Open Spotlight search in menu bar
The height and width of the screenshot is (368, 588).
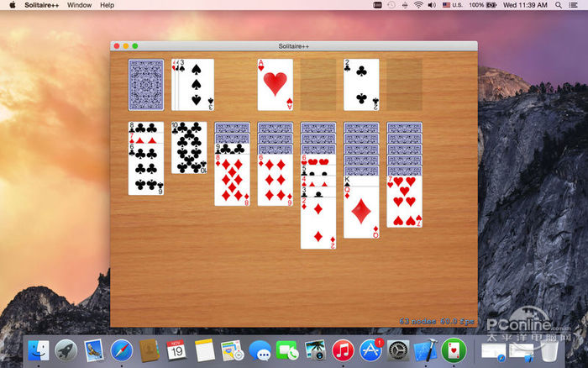pos(559,5)
